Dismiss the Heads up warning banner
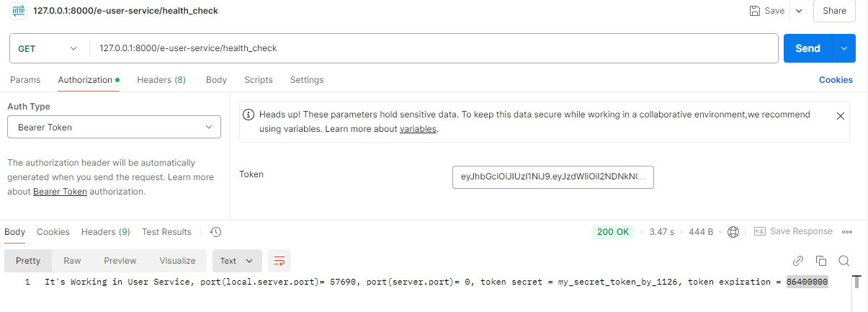Screen dimensions: 868x312 click(x=840, y=115)
